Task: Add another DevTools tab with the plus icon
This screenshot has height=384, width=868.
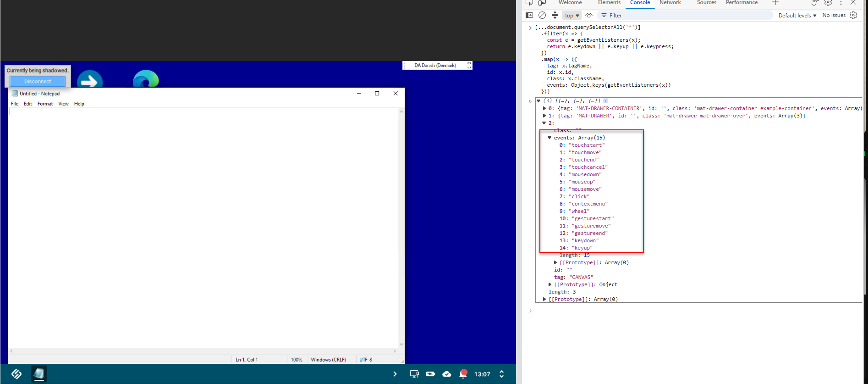Action: click(775, 2)
